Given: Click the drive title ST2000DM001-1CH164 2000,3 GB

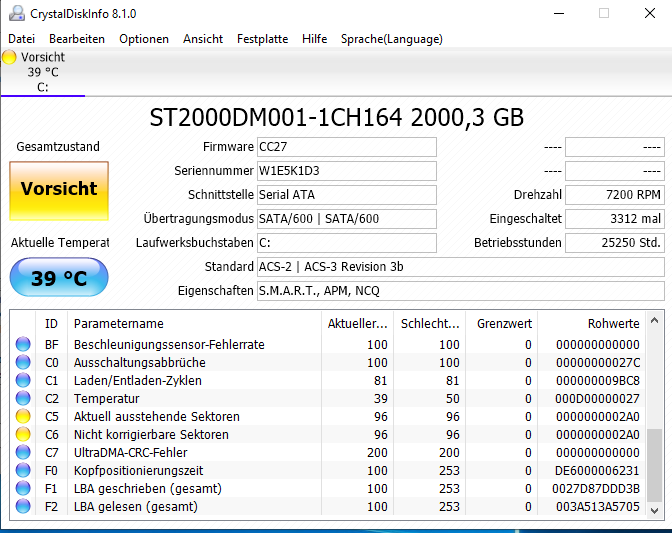Looking at the screenshot, I should (x=336, y=117).
